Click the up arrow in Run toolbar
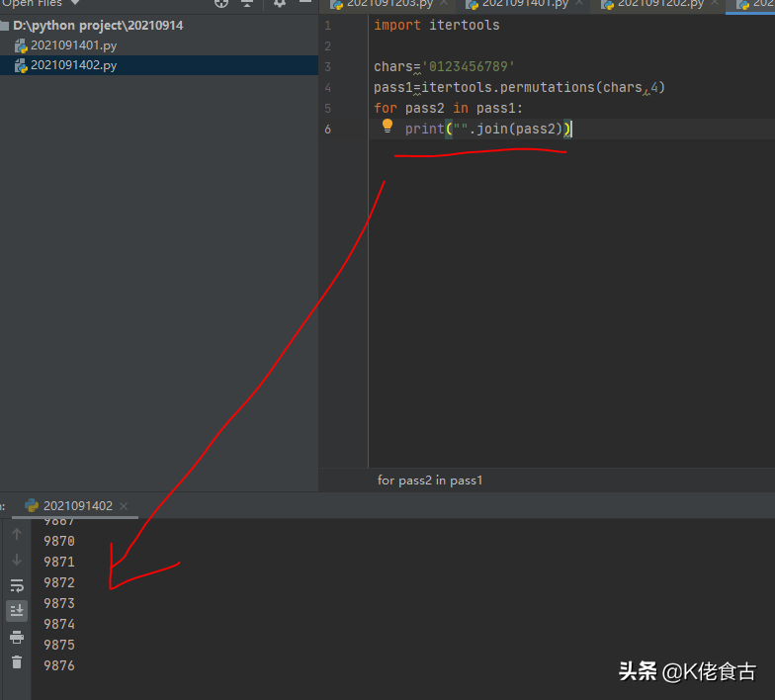Image resolution: width=775 pixels, height=700 pixels. (x=17, y=534)
